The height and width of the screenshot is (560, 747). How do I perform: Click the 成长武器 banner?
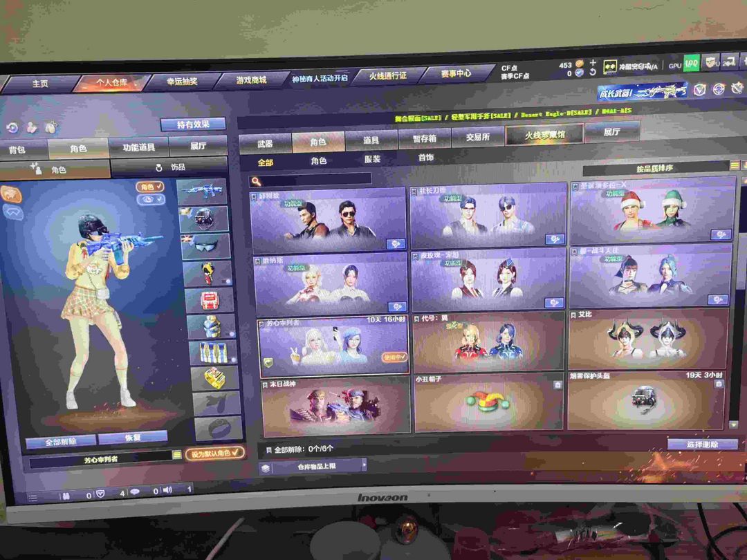[642, 91]
